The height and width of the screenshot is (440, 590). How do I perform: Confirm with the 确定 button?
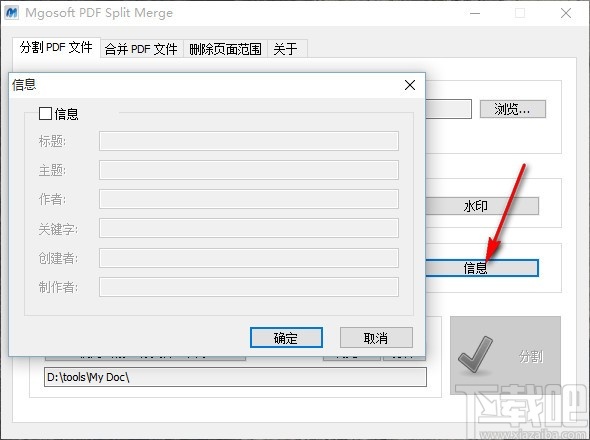tap(286, 337)
